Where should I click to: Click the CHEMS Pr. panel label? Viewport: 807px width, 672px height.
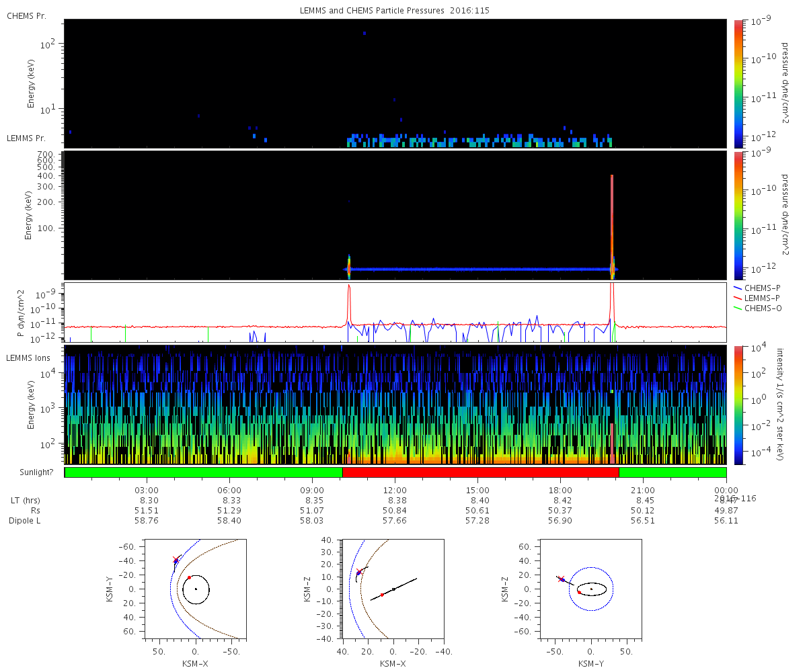(x=26, y=15)
